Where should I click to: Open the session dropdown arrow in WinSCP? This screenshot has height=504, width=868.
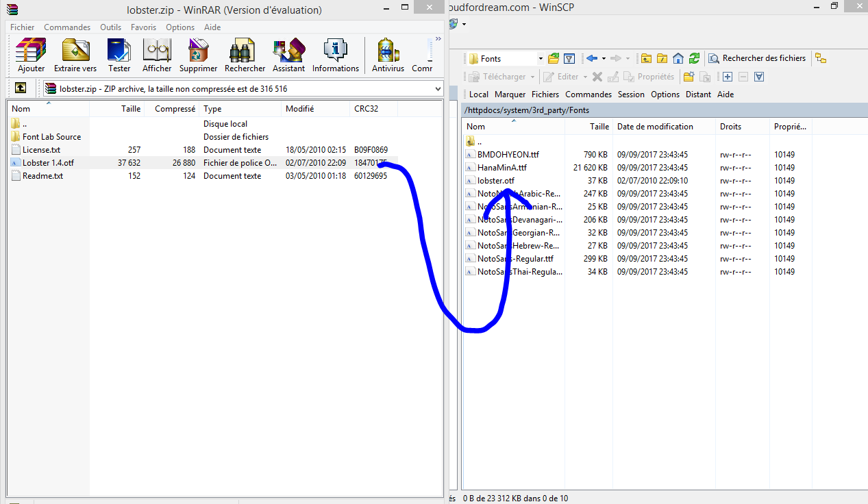click(464, 23)
